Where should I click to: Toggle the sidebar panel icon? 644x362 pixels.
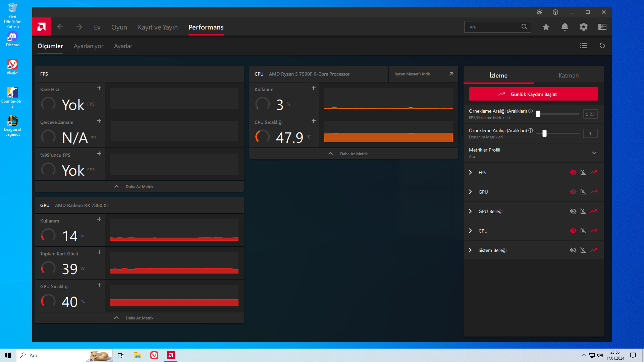click(602, 27)
